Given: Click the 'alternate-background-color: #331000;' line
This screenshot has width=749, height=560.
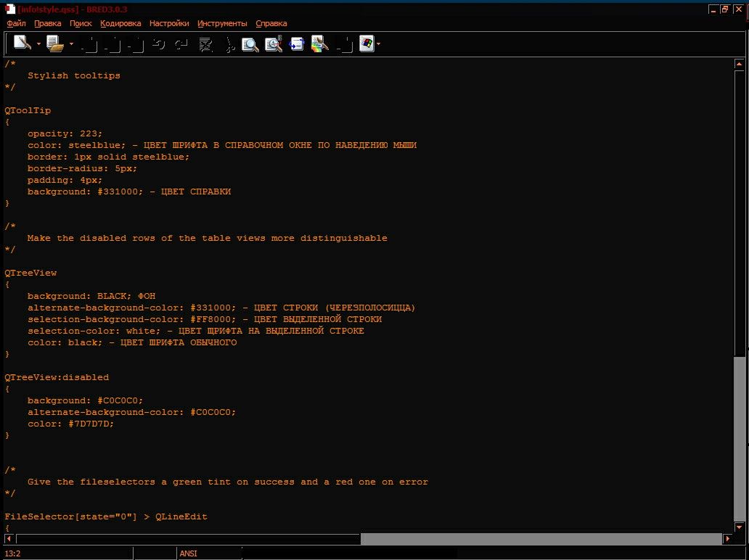Looking at the screenshot, I should click(221, 308).
